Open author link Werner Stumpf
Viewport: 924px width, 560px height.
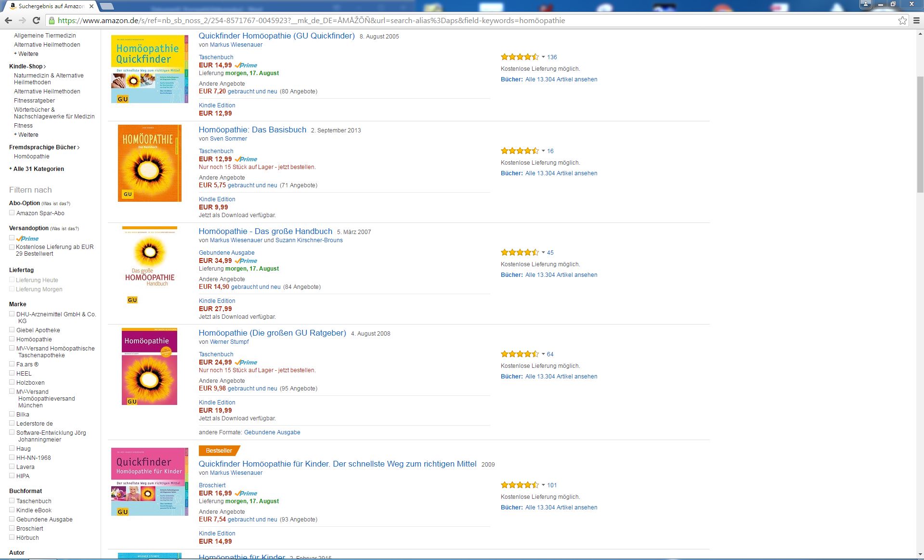tap(229, 342)
